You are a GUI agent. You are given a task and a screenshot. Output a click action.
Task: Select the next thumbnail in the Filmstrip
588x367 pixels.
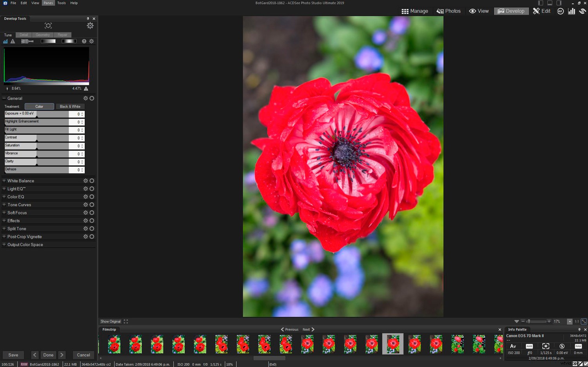(x=414, y=343)
